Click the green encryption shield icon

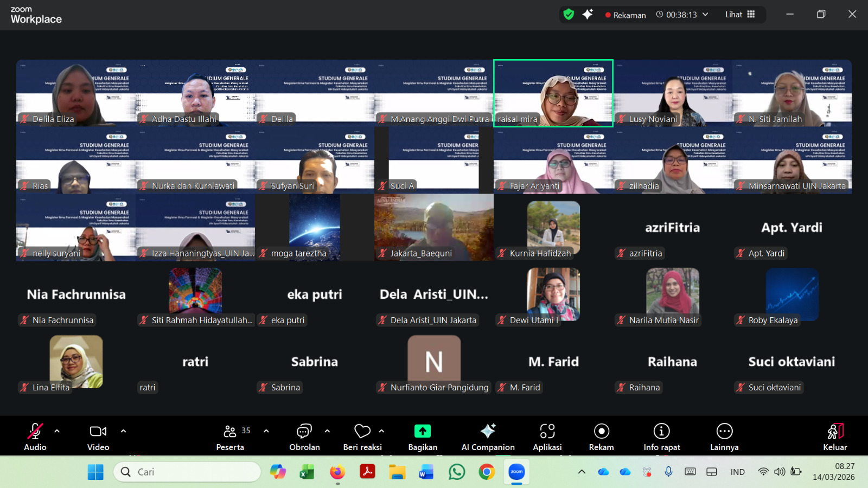point(569,15)
